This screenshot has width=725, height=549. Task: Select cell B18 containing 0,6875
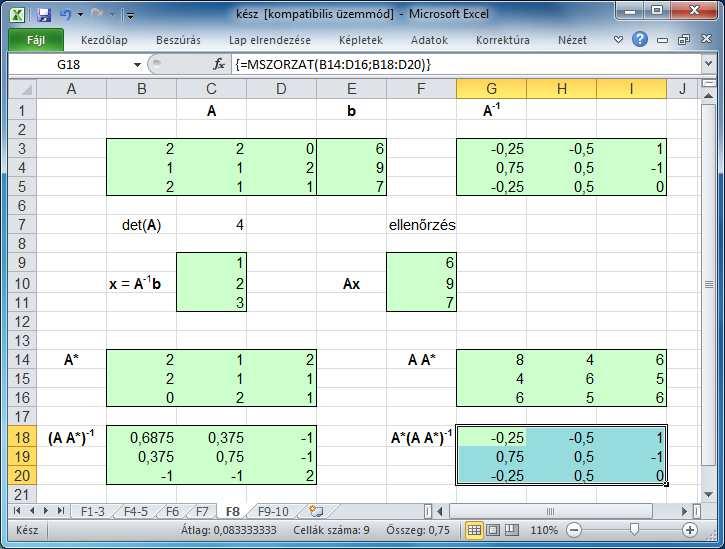(x=141, y=438)
